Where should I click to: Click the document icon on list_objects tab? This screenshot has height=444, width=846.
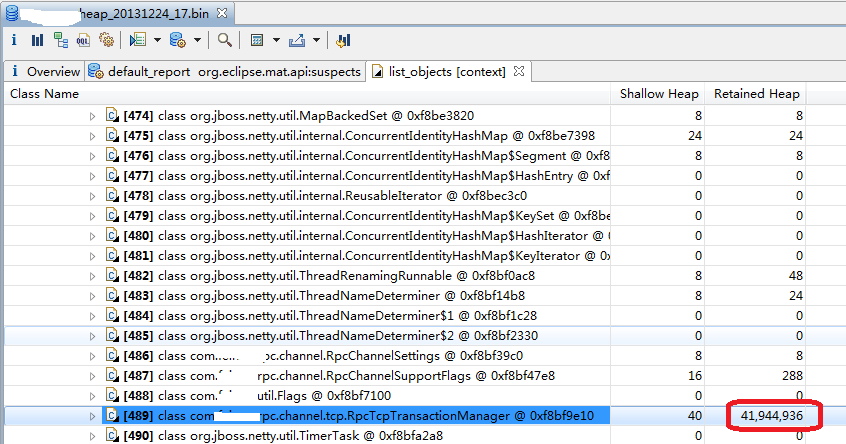(x=378, y=72)
